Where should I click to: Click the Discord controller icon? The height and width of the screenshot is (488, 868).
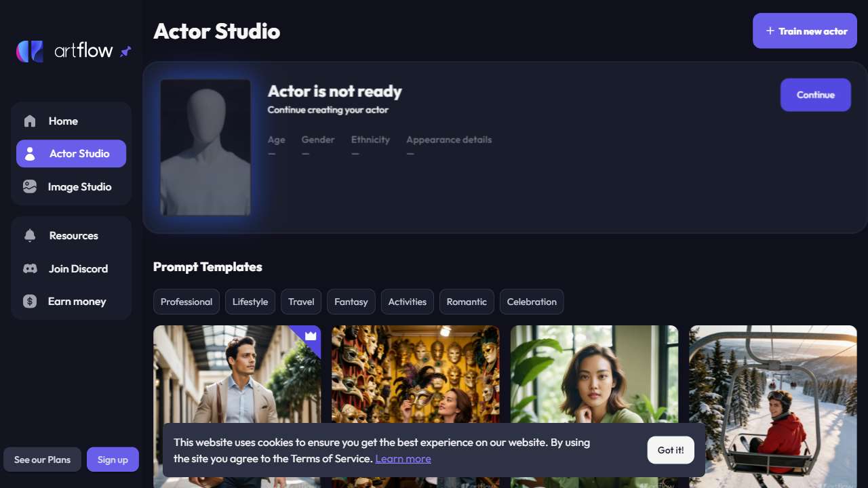click(x=30, y=268)
